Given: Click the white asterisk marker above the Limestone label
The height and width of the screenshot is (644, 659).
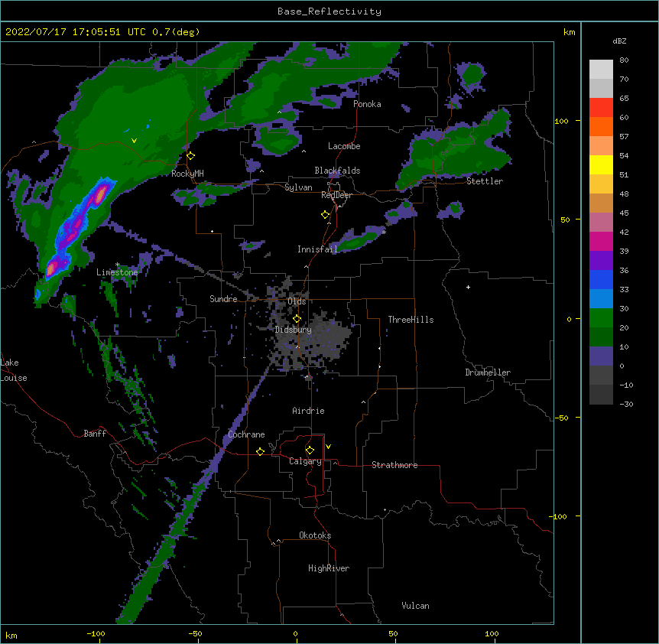Looking at the screenshot, I should [x=117, y=265].
